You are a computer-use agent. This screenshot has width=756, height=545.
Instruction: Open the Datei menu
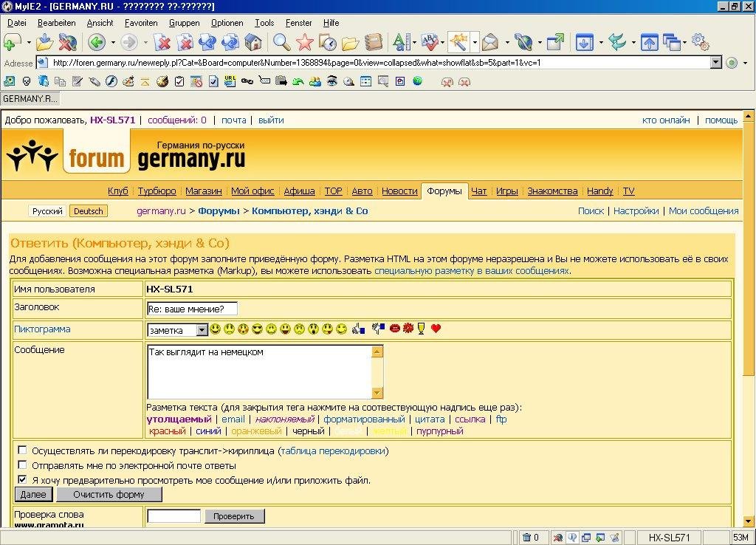point(17,23)
